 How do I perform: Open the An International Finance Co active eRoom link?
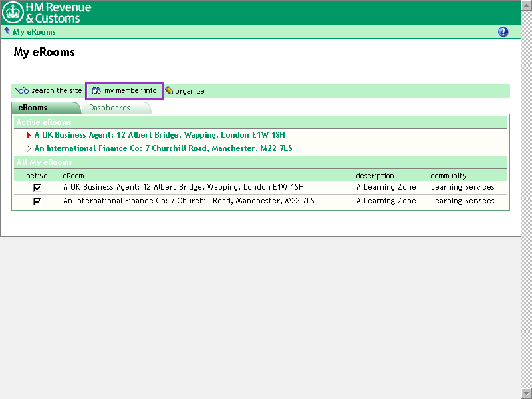tap(163, 148)
